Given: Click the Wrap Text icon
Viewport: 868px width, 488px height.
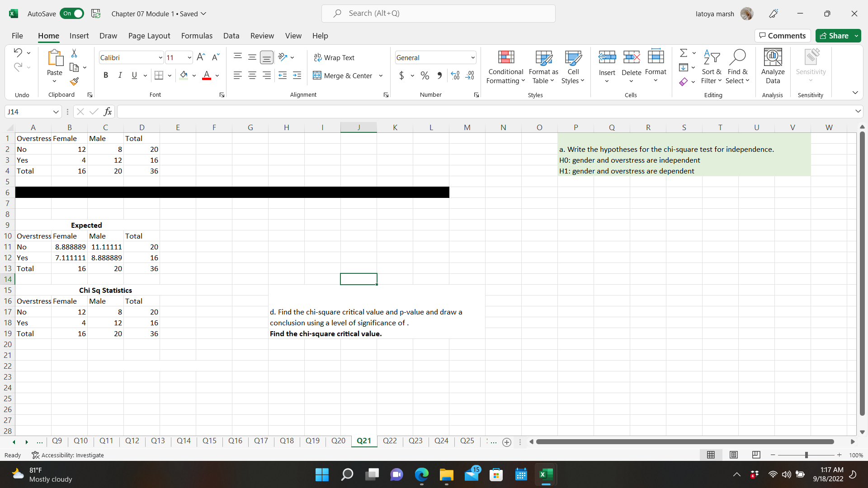Looking at the screenshot, I should [318, 57].
